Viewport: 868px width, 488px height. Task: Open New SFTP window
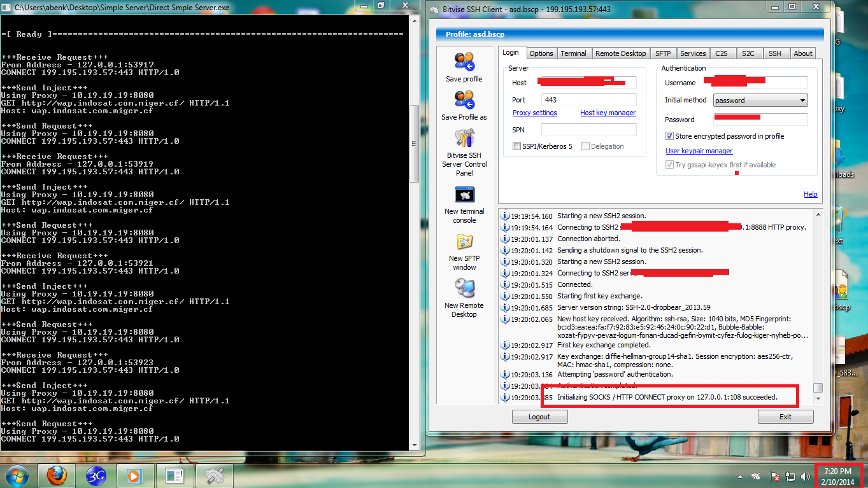464,242
